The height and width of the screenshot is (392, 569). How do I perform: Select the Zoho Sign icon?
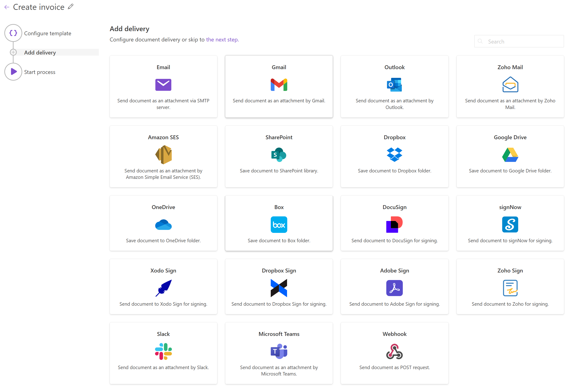point(510,288)
